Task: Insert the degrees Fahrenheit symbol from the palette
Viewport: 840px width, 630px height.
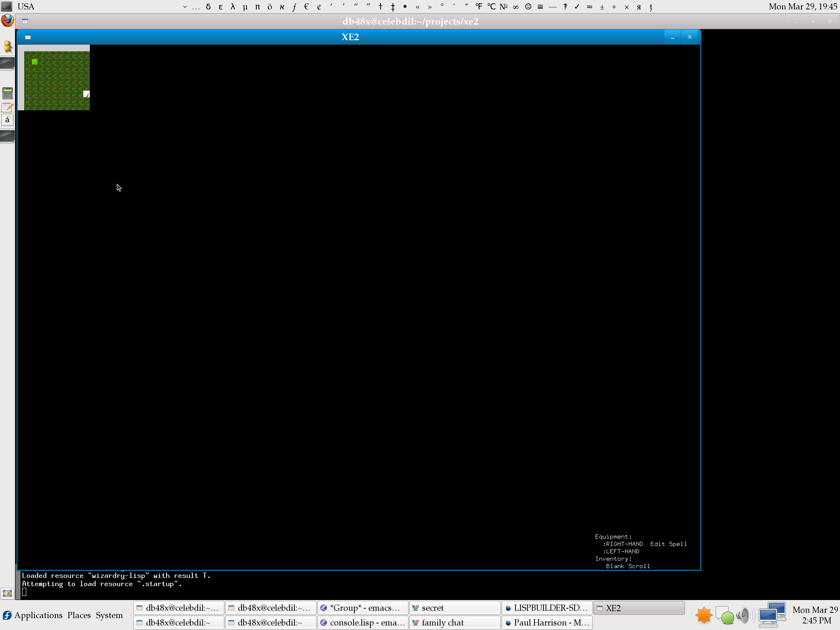Action: [x=479, y=7]
